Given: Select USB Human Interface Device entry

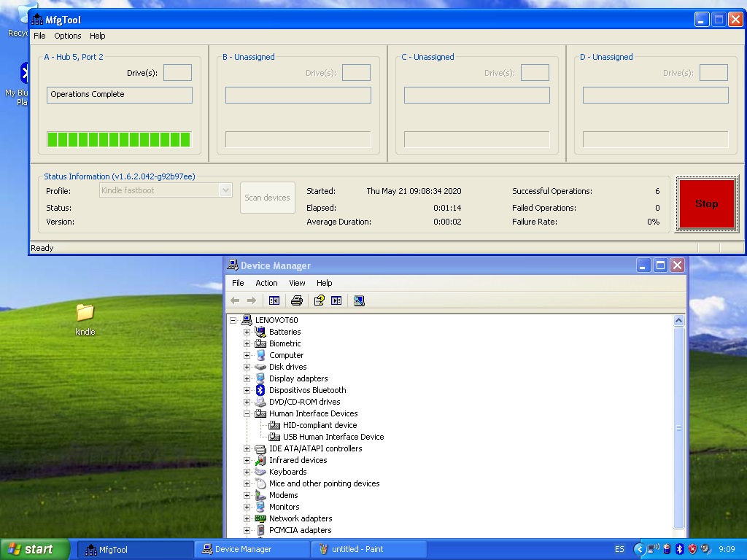Looking at the screenshot, I should pos(333,437).
